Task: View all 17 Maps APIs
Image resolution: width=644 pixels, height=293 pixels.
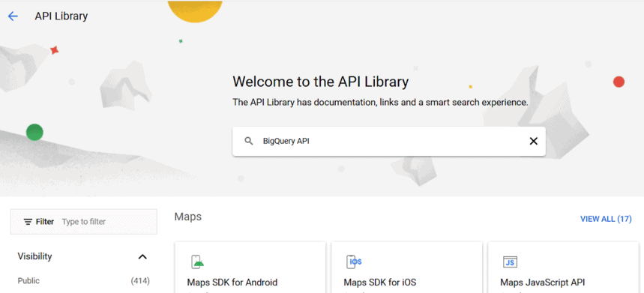Action: pyautogui.click(x=606, y=219)
